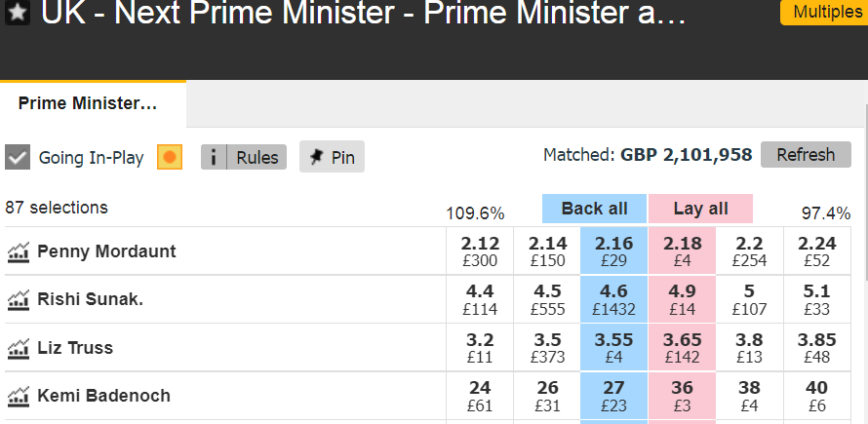Viewport: 868px width, 424px height.
Task: Toggle the Going In-Play checkbox
Action: (18, 158)
